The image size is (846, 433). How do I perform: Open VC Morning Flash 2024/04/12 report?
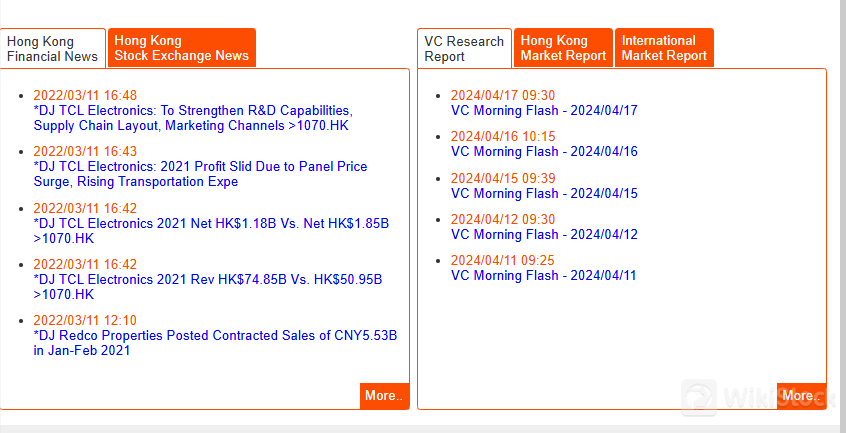pos(544,235)
